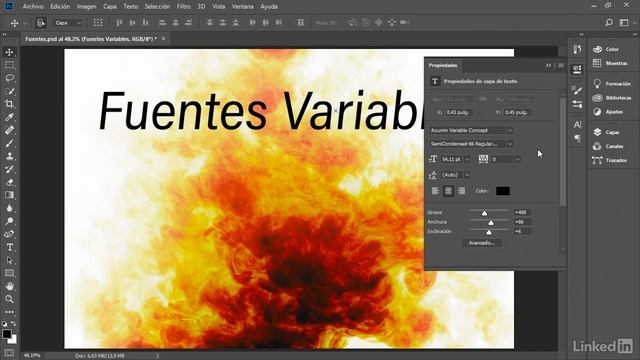
Task: Select the Spot Healing Brush tool
Action: pos(9,130)
